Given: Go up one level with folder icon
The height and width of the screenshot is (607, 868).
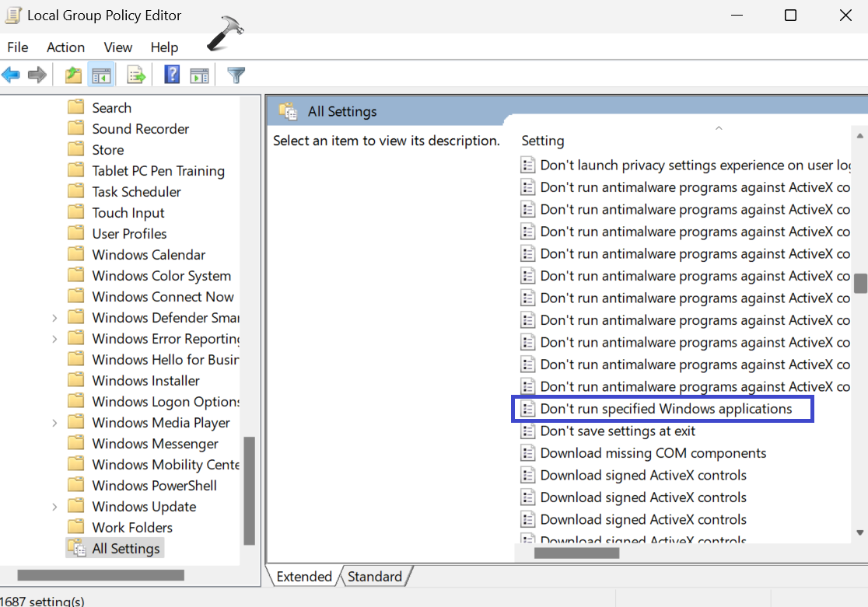Looking at the screenshot, I should [73, 75].
